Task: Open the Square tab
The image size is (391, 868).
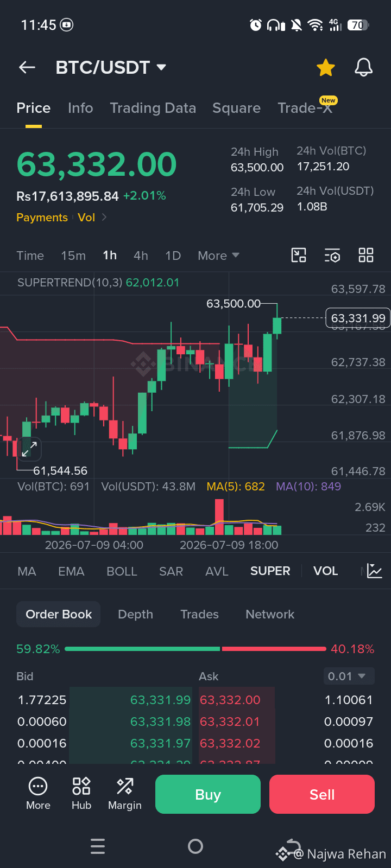Action: pos(236,108)
